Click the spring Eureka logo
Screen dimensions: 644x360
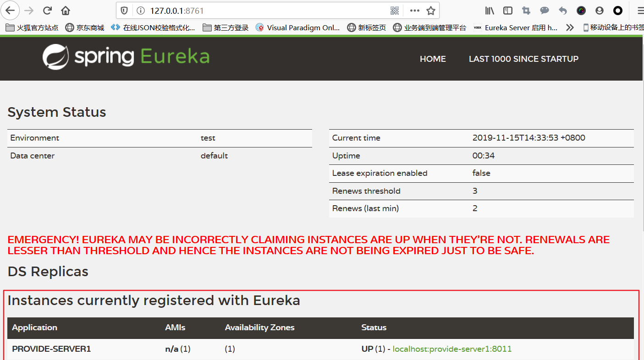click(x=126, y=57)
